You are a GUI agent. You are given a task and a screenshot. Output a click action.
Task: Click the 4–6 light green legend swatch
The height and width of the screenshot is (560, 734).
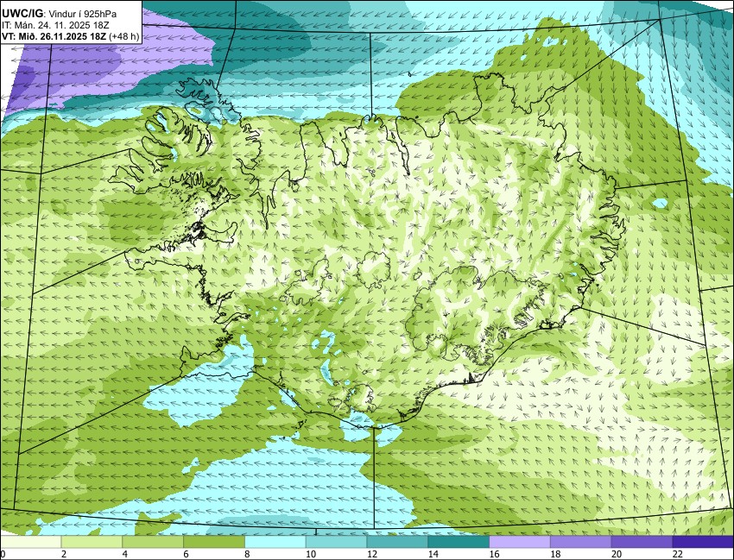pos(153,542)
